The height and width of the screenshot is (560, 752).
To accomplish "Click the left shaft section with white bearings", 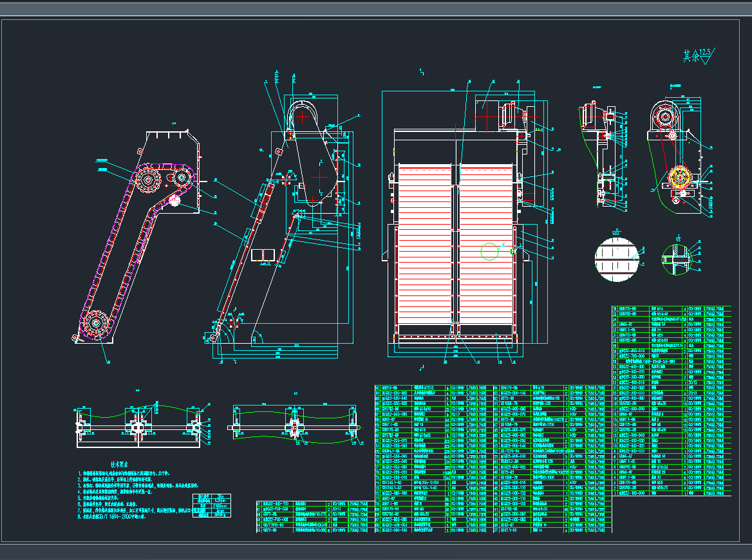I will point(140,427).
